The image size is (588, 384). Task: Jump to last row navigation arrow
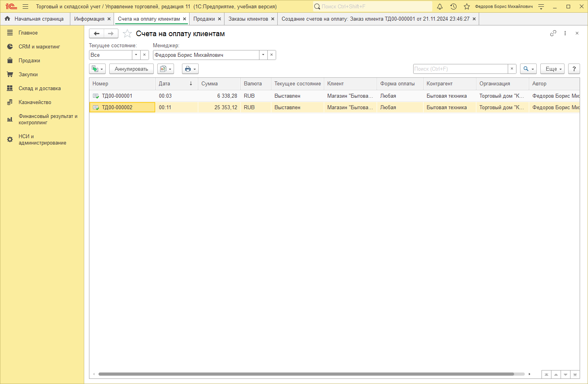(575, 374)
